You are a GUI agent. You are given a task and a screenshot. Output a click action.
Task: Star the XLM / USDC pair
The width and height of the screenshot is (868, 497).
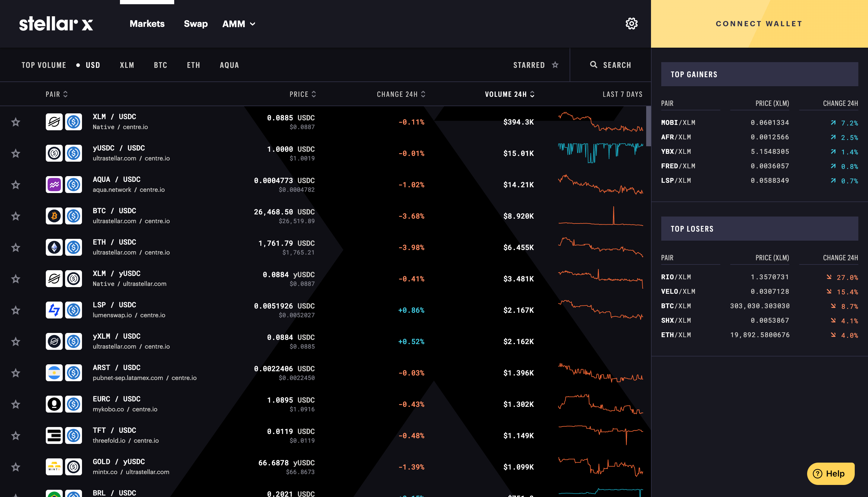click(x=16, y=122)
